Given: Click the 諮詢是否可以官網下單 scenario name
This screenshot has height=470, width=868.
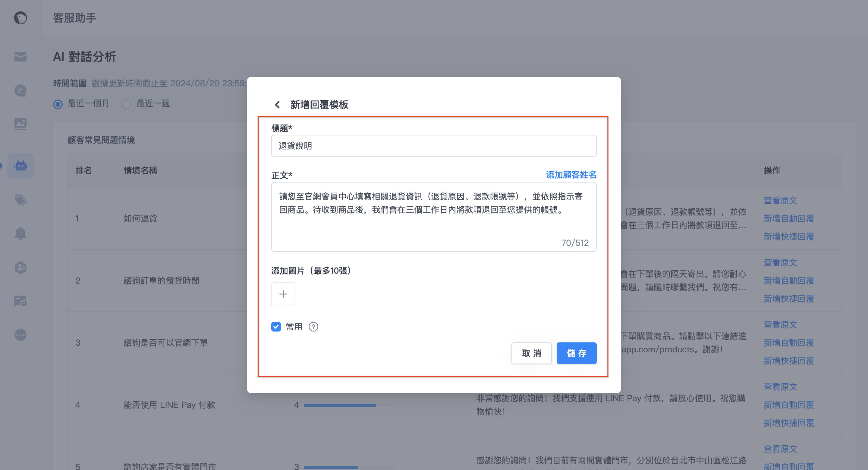Looking at the screenshot, I should pyautogui.click(x=165, y=343).
